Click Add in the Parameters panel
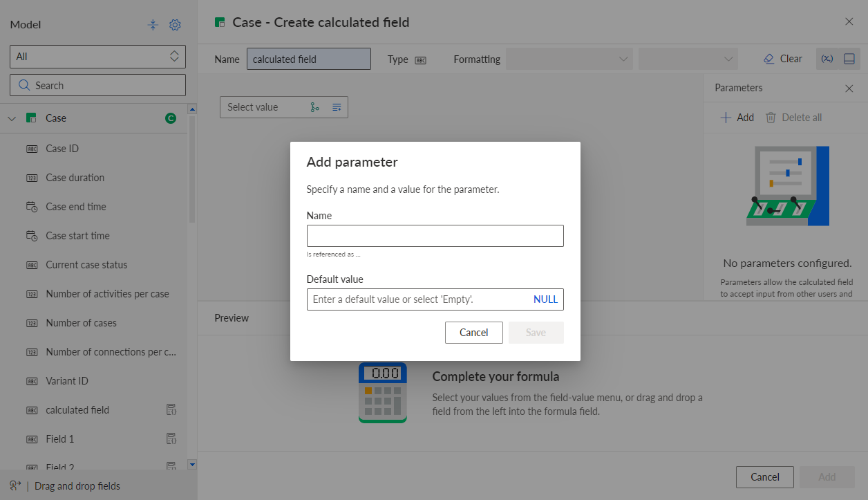Image resolution: width=868 pixels, height=500 pixels. pyautogui.click(x=737, y=118)
